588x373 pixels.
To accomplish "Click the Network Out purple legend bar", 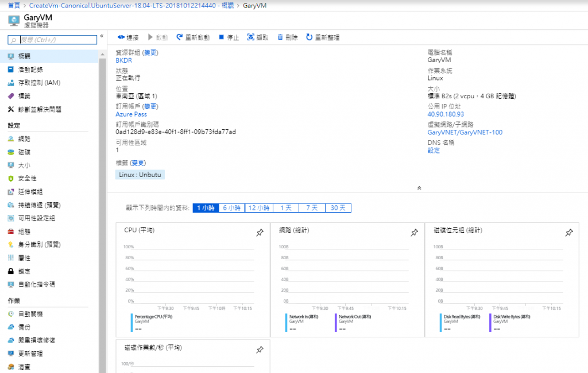I will click(x=335, y=323).
